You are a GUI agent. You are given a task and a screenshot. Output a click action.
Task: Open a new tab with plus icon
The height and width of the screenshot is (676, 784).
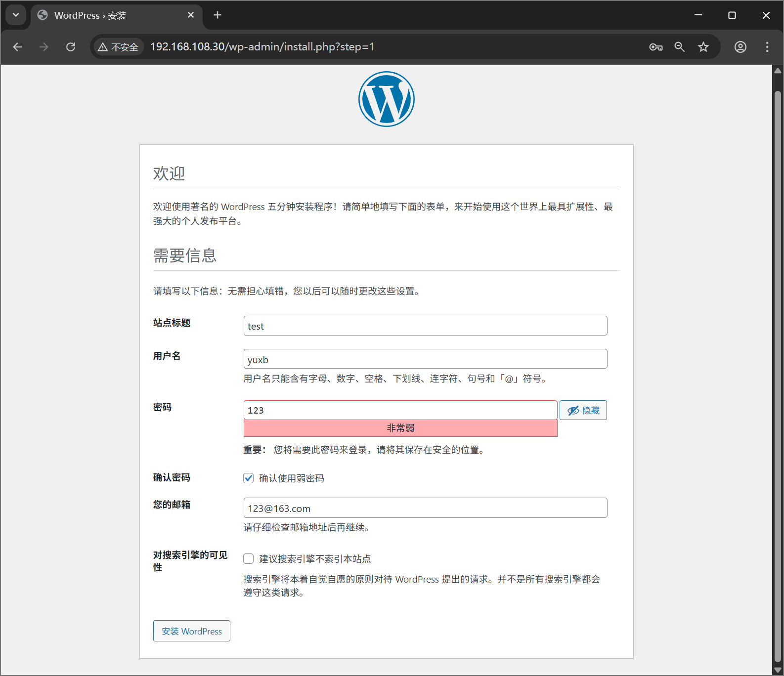218,15
